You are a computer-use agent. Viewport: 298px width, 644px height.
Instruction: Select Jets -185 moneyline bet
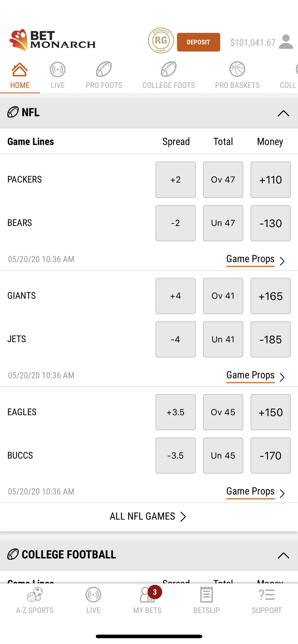pyautogui.click(x=271, y=339)
